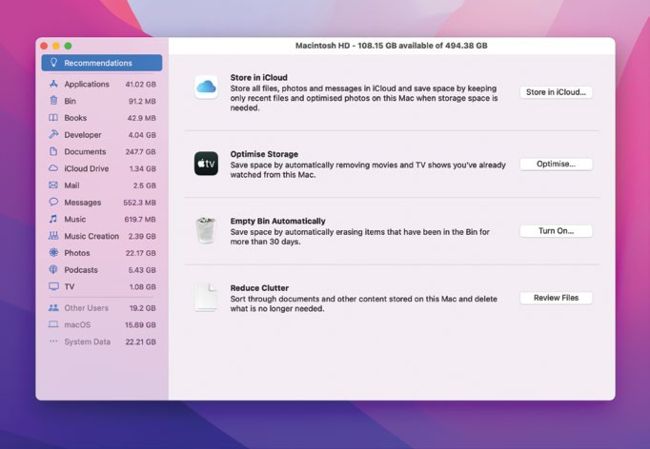Select the Applications sidebar icon
Image resolution: width=650 pixels, height=449 pixels.
pos(53,84)
